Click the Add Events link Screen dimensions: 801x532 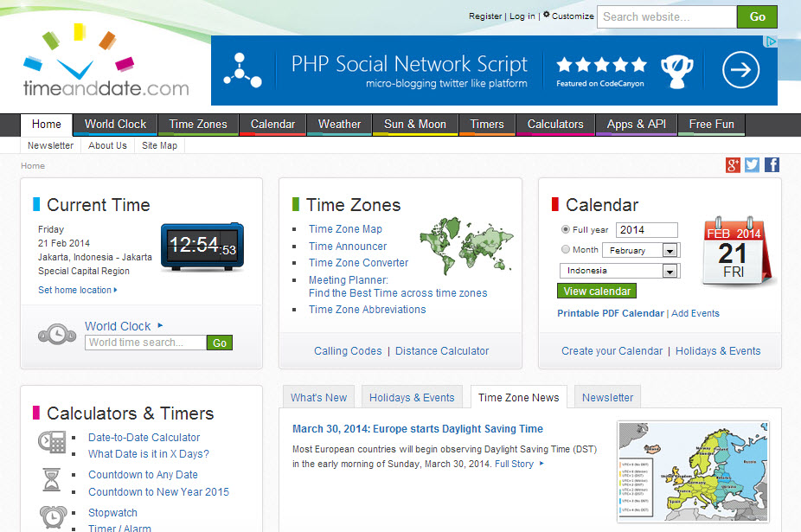pyautogui.click(x=695, y=313)
